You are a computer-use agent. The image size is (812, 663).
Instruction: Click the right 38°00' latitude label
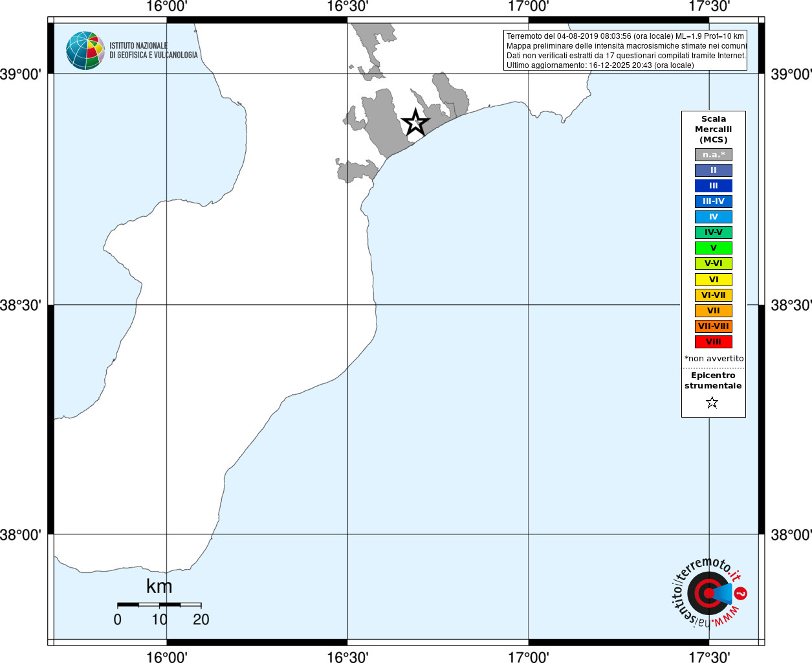tap(791, 535)
